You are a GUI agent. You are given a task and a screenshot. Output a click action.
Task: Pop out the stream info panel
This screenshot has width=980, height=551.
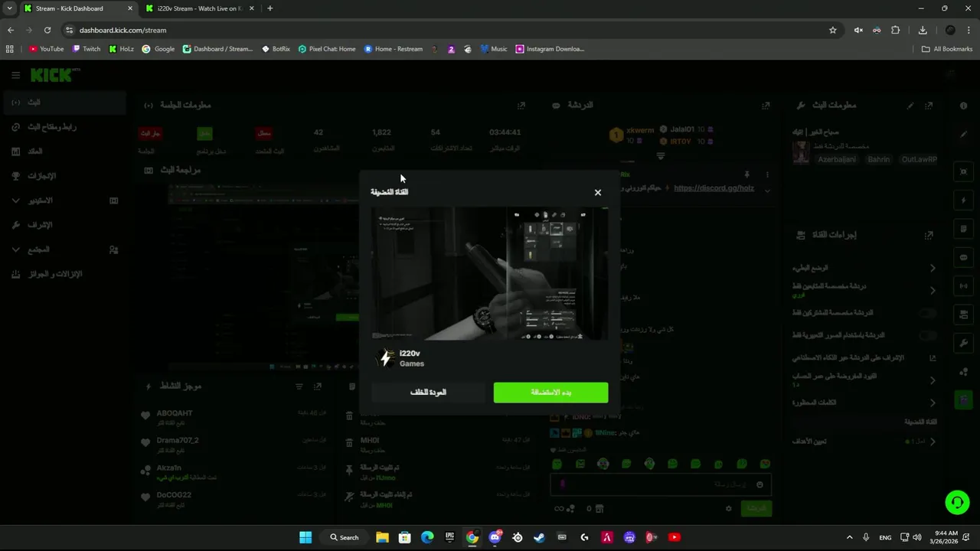pos(929,106)
